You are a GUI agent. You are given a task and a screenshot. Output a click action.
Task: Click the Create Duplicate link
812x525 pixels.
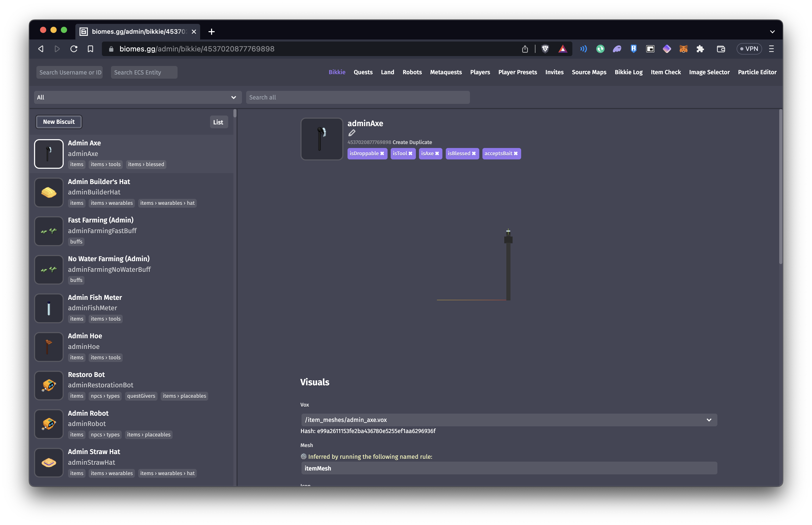[x=412, y=143]
